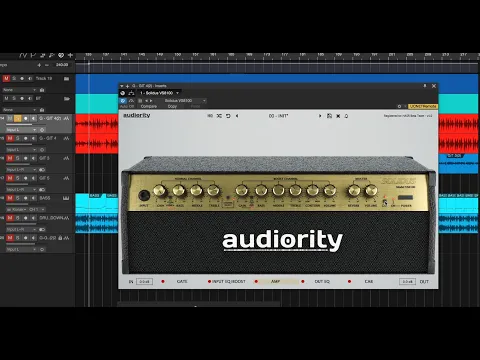Click the undo arrow icon in the plugin header
480x360 pixels.
pos(228,116)
